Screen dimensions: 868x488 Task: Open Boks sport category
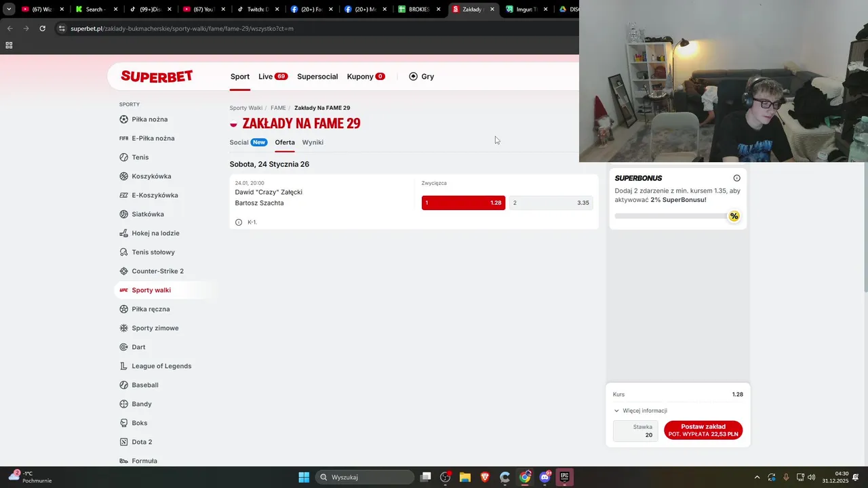133,423
